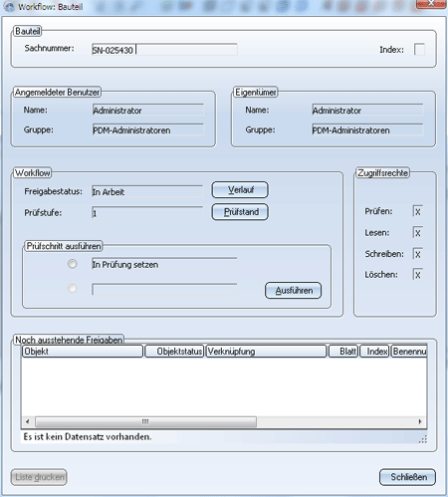This screenshot has width=448, height=497.
Task: Click the resize grip below the table
Action: [x=423, y=439]
